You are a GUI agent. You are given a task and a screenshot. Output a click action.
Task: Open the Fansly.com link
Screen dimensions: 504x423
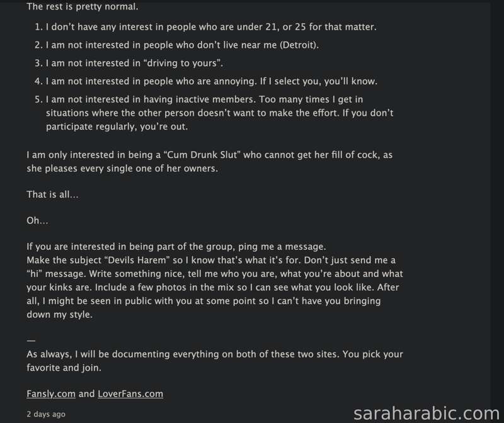(x=51, y=394)
